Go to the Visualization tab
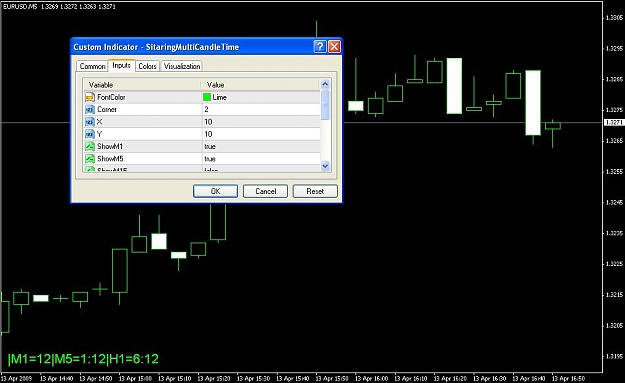The image size is (625, 383). tap(182, 66)
